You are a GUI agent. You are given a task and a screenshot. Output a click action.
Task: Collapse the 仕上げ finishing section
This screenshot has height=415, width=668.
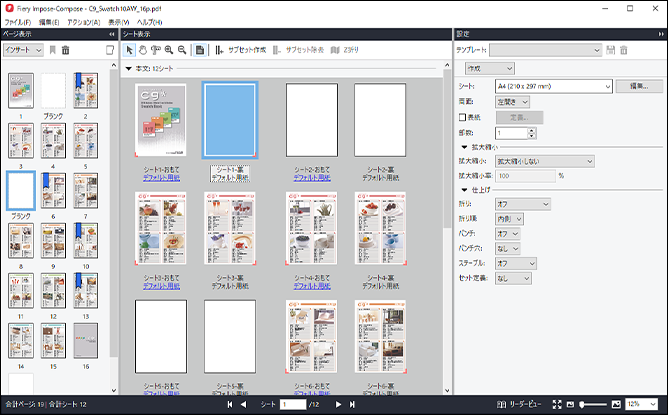[463, 190]
